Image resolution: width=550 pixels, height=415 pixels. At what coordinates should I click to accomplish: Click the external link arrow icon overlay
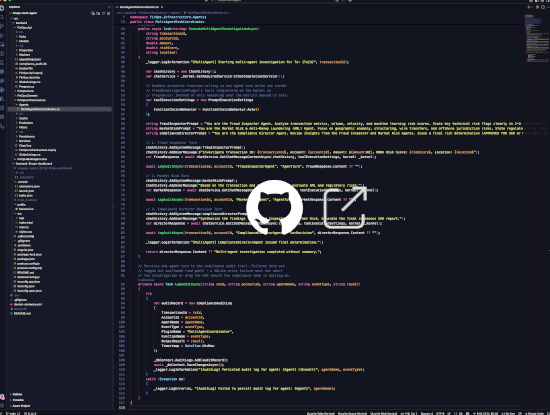click(344, 207)
